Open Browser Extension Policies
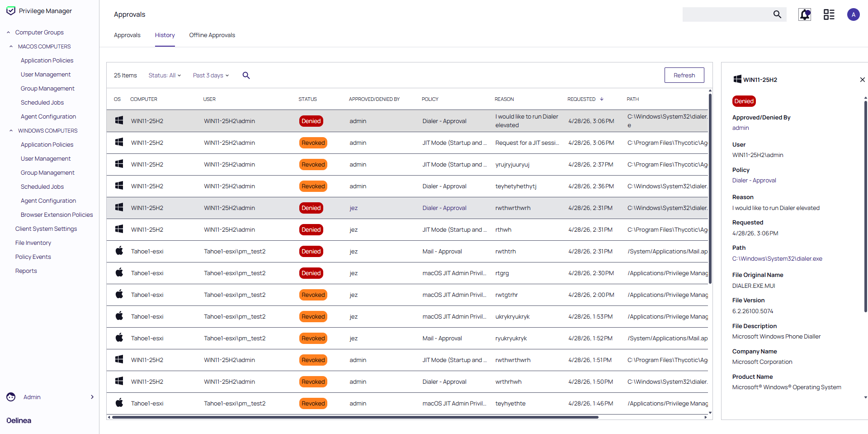The height and width of the screenshot is (434, 868). (57, 215)
